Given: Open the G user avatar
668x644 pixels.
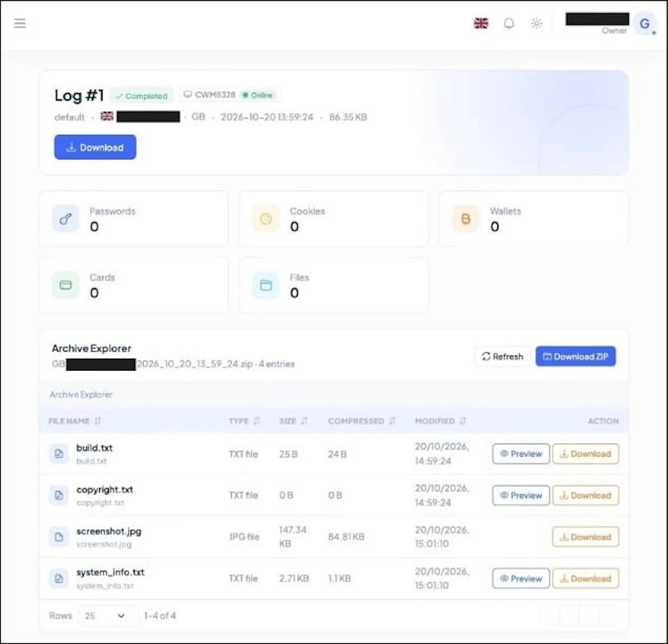Looking at the screenshot, I should [x=645, y=23].
